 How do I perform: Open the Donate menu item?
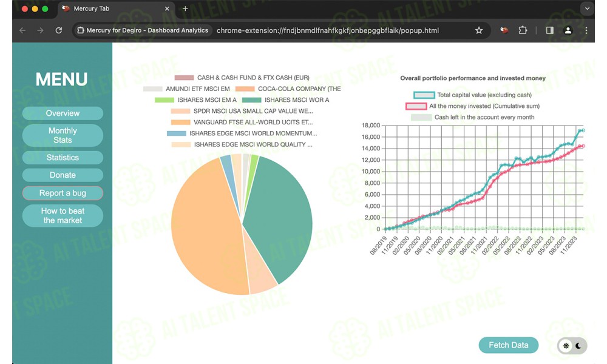point(63,175)
